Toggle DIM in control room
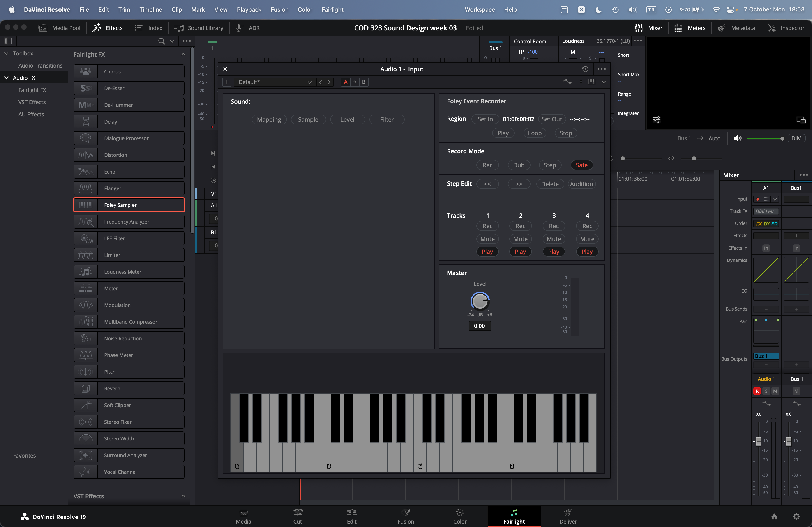The image size is (812, 527). (796, 138)
